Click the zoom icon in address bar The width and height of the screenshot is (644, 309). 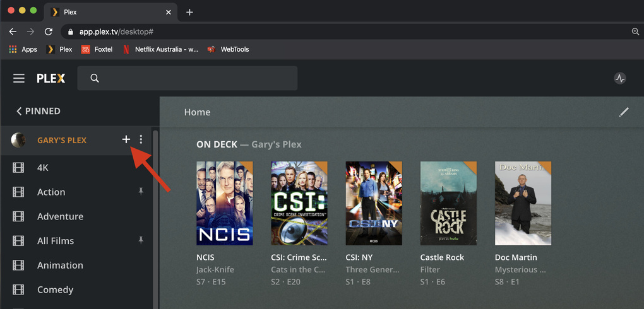[x=635, y=32]
